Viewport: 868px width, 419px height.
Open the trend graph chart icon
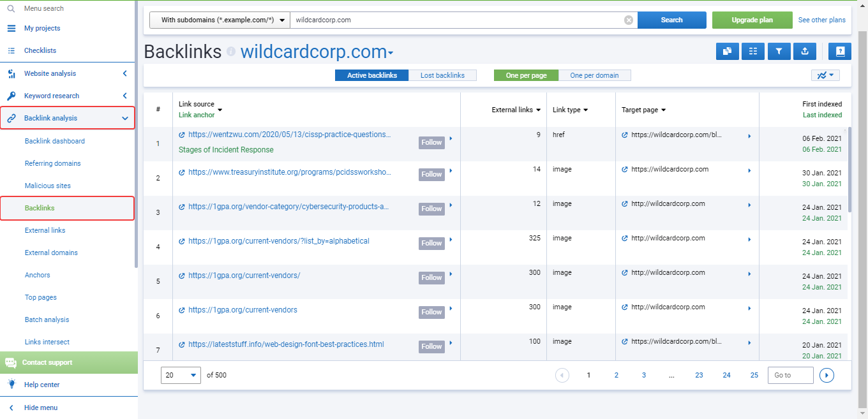(x=825, y=75)
